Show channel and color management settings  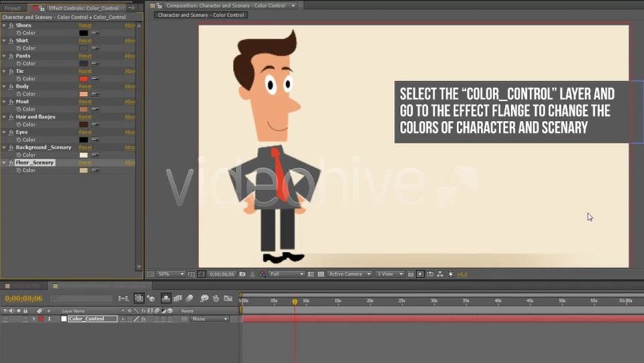click(x=262, y=274)
